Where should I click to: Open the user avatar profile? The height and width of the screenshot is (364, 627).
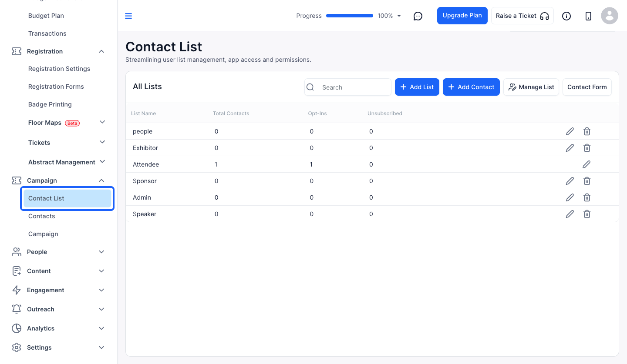point(610,16)
